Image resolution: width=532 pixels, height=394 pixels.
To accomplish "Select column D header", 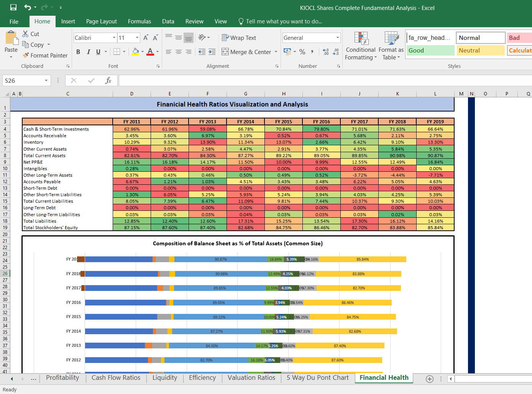I will (x=132, y=94).
